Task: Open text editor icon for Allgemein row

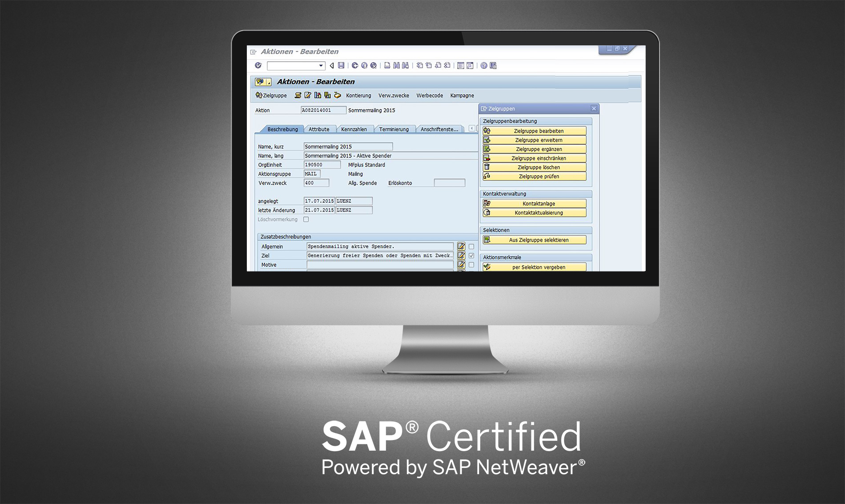Action: [x=461, y=246]
